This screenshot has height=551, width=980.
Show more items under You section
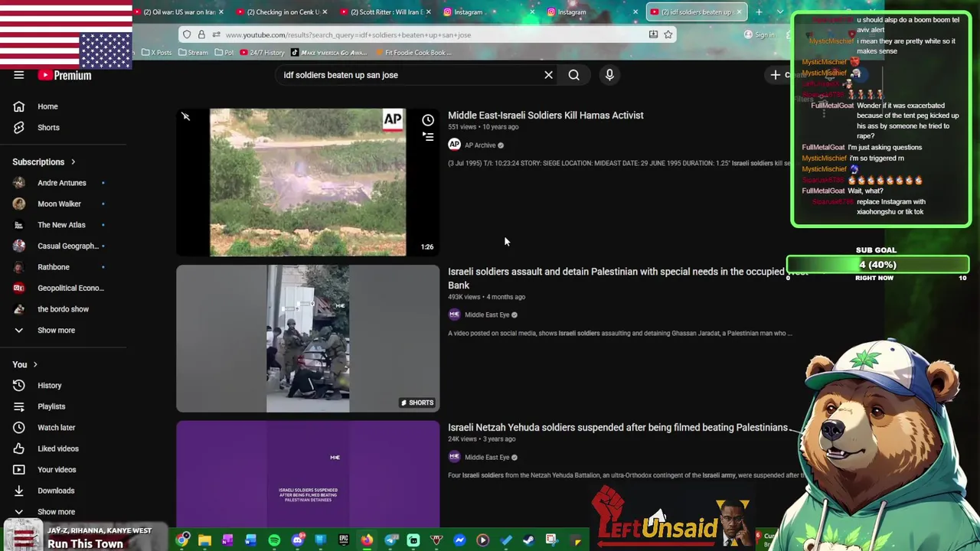click(x=56, y=512)
